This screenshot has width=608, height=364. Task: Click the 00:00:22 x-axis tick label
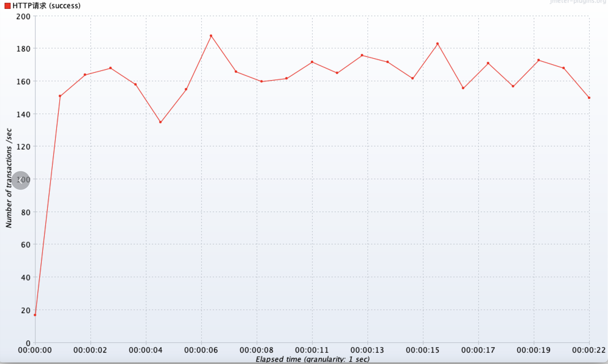589,350
